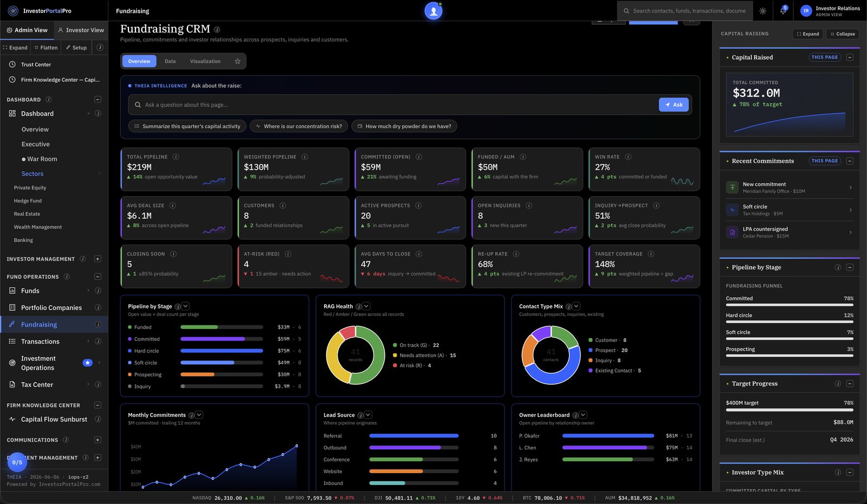
Task: Click Collapse in the Capital Raising panel
Action: [x=843, y=34]
